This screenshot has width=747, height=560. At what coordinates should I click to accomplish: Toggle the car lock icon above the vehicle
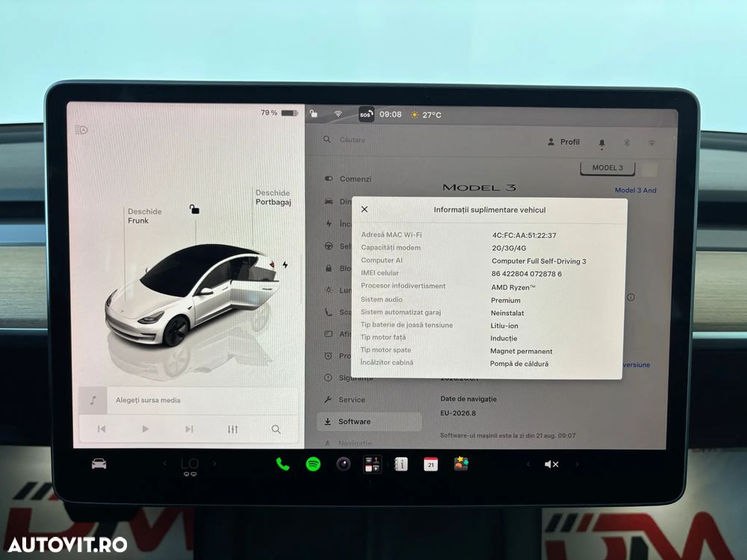point(194,209)
